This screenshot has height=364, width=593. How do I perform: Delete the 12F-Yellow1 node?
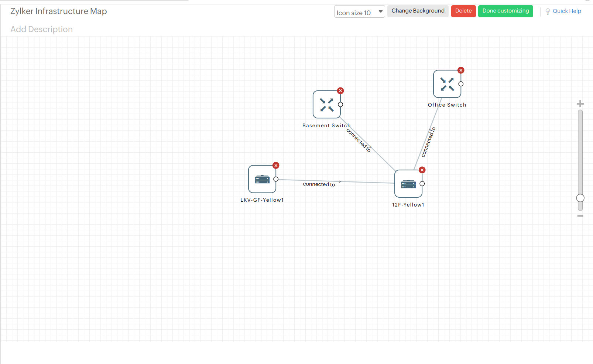422,170
